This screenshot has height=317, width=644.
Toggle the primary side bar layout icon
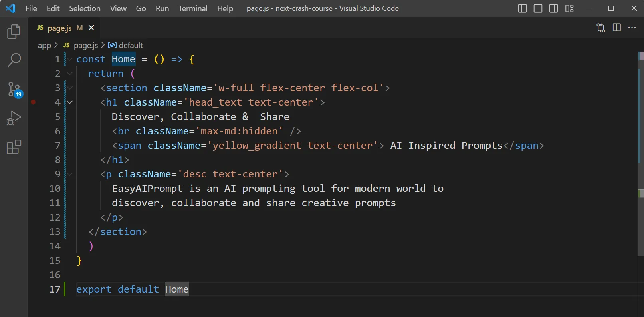coord(522,8)
